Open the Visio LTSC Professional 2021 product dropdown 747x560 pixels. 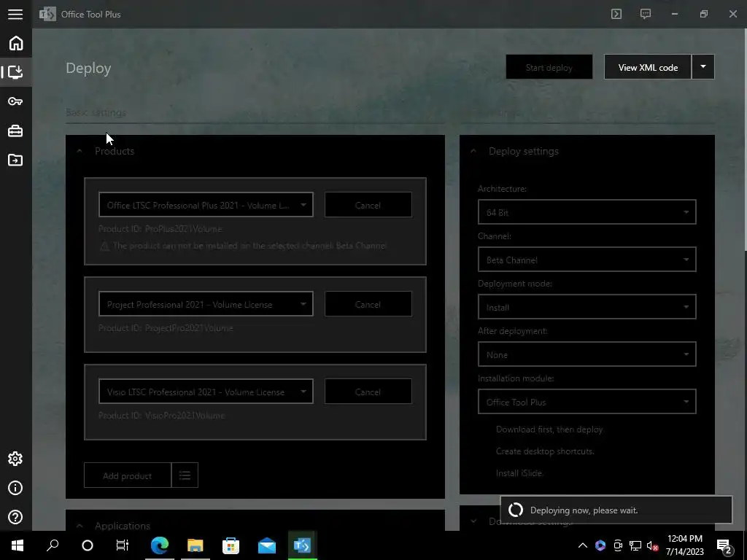(206, 392)
